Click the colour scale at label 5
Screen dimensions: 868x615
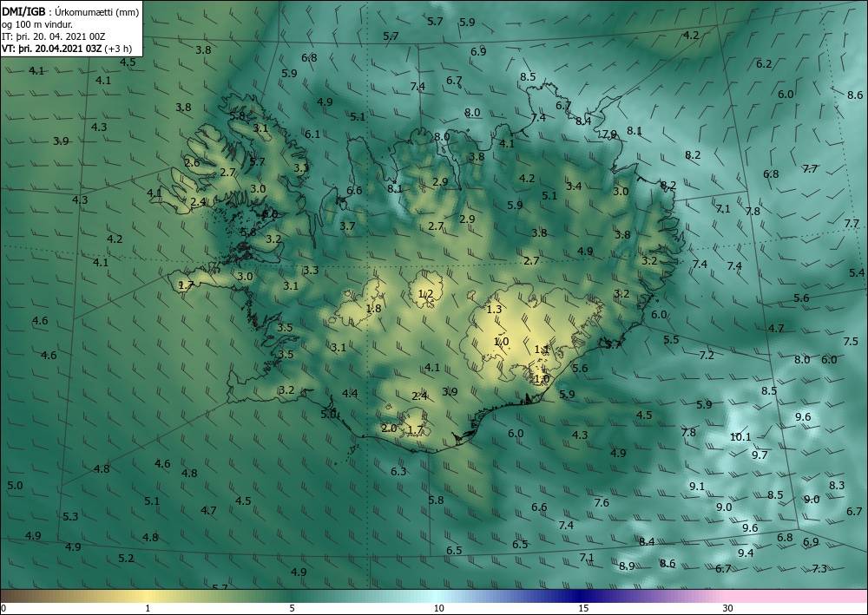(x=292, y=608)
